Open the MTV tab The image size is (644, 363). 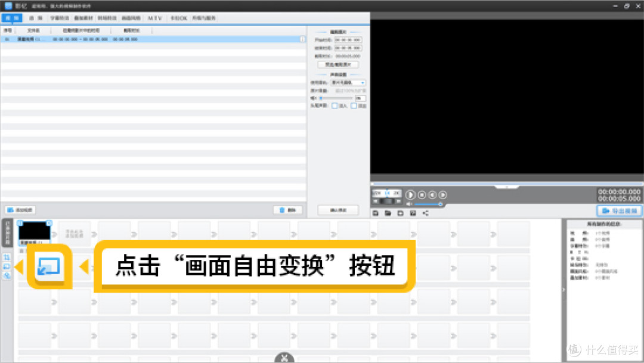coord(155,18)
